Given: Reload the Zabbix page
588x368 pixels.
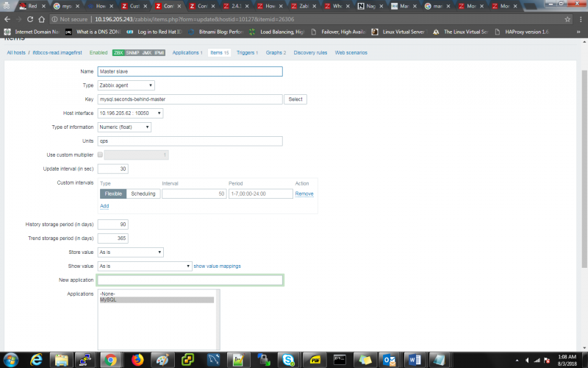Looking at the screenshot, I should (x=30, y=19).
